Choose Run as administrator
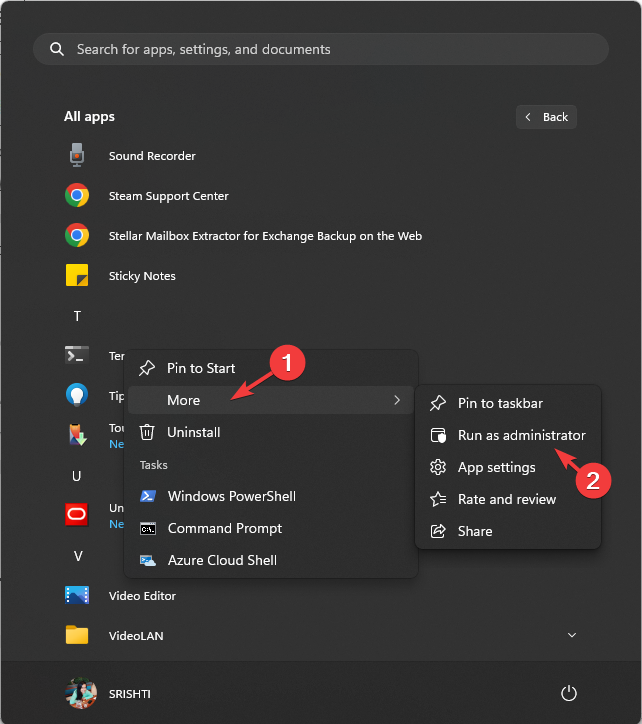The image size is (642, 724). (521, 435)
